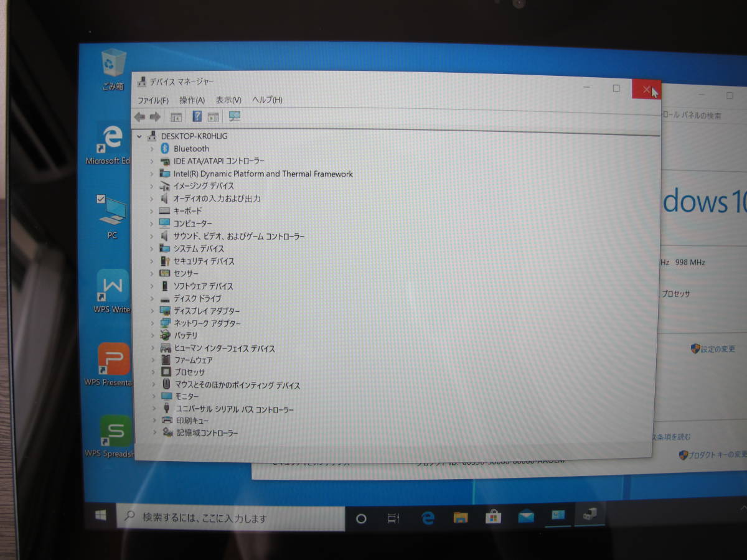Screen dimensions: 747x560
Task: Open the 表示(V) menu
Action: coord(228,100)
